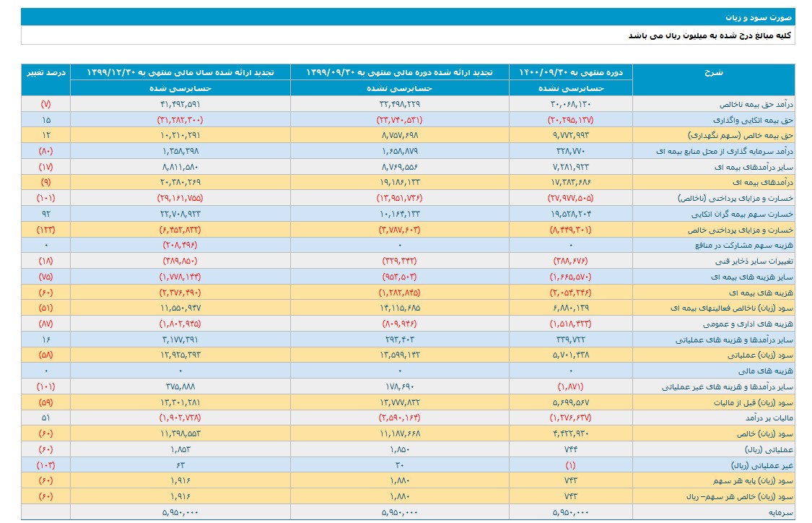The width and height of the screenshot is (812, 523).
Task: Click the 'تجدید ارائه شده سال مالی' header
Action: click(x=180, y=72)
